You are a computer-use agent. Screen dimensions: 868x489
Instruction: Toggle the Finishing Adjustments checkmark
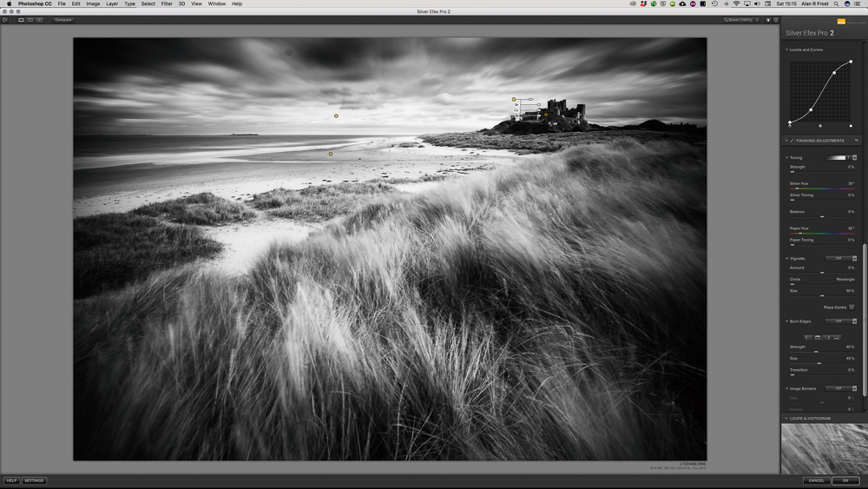(x=792, y=141)
